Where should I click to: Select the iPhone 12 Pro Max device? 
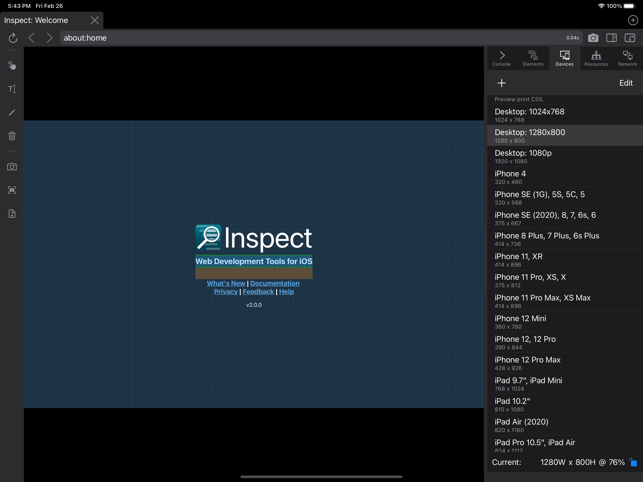565,363
